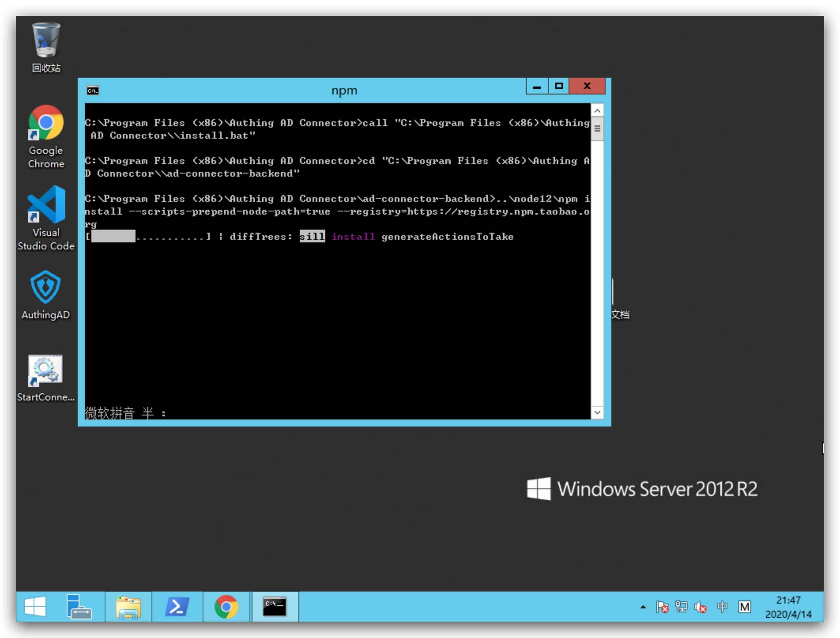Screen dimensions: 840x638
Task: Toggle the Chinese/English input mode indicator
Action: coord(722,607)
